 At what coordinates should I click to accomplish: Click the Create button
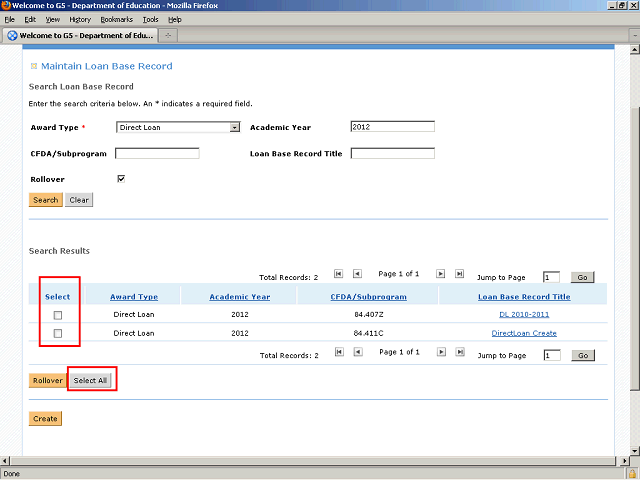coord(45,419)
